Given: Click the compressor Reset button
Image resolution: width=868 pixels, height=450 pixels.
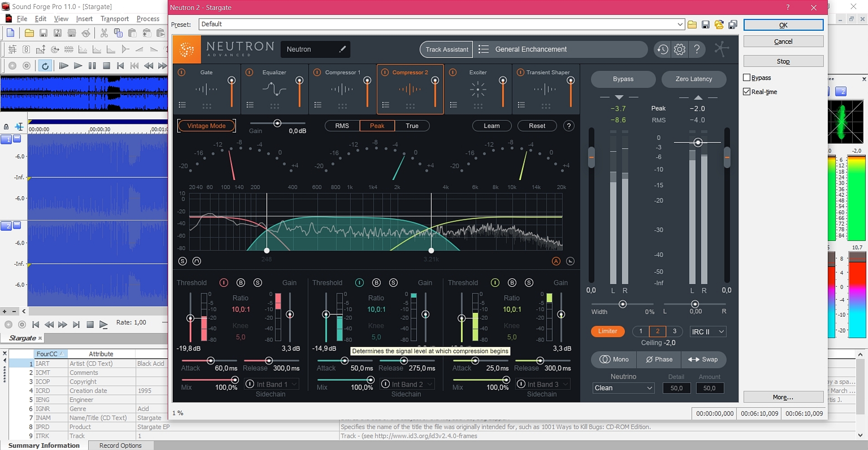Looking at the screenshot, I should tap(537, 126).
